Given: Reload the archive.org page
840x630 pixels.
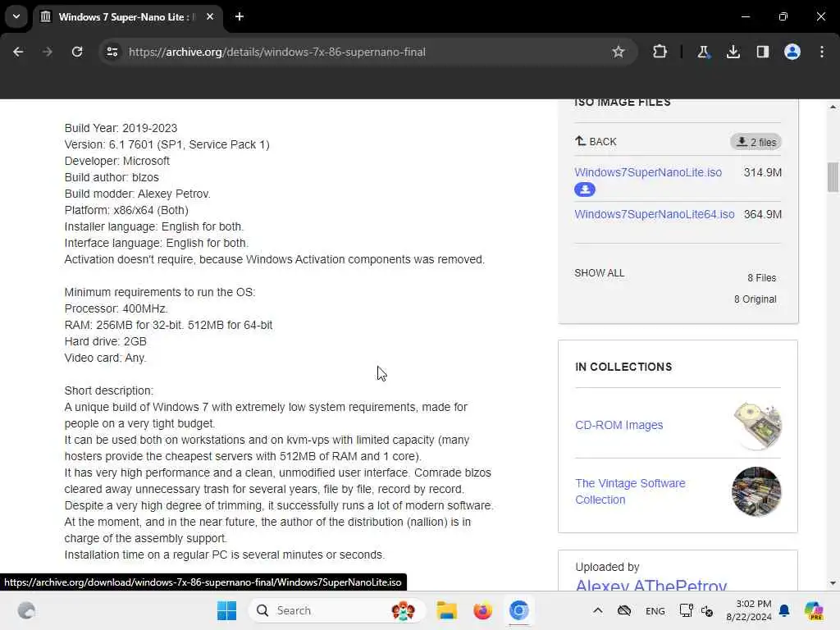Looking at the screenshot, I should (x=77, y=52).
